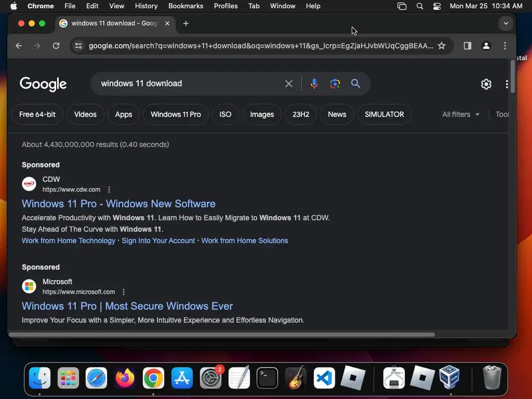Click the Google search text field
This screenshot has width=532, height=399.
click(190, 84)
